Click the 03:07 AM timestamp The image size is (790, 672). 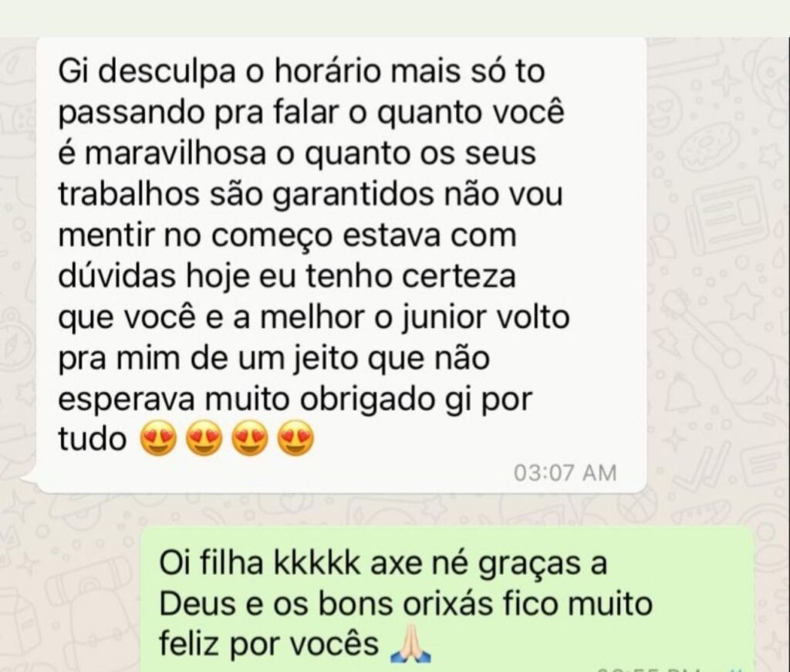pyautogui.click(x=565, y=473)
